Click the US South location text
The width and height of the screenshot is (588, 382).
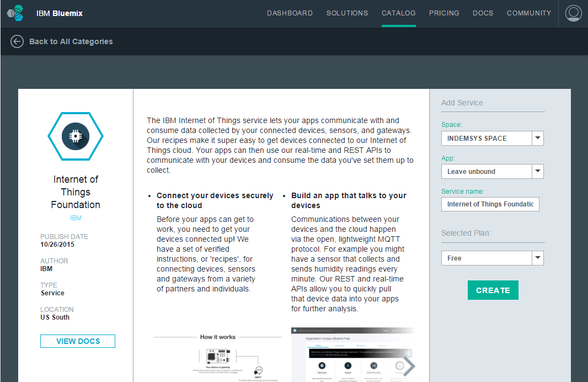55,317
